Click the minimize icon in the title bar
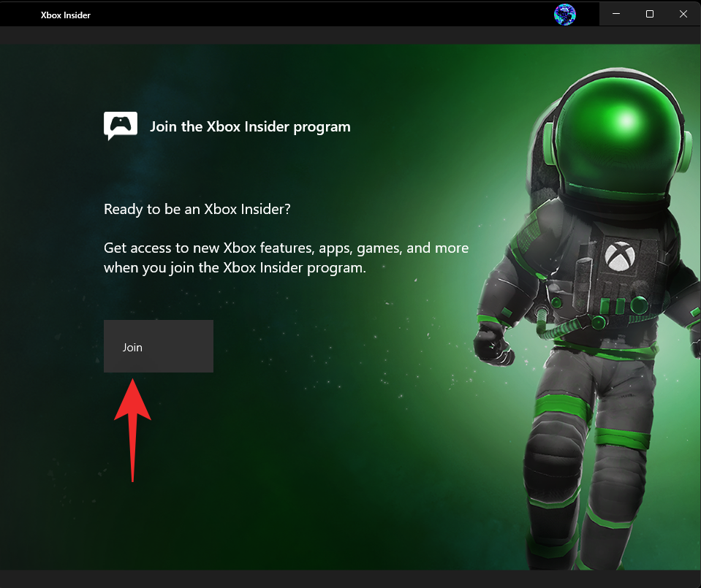Screen dimensions: 701x588 (615, 13)
